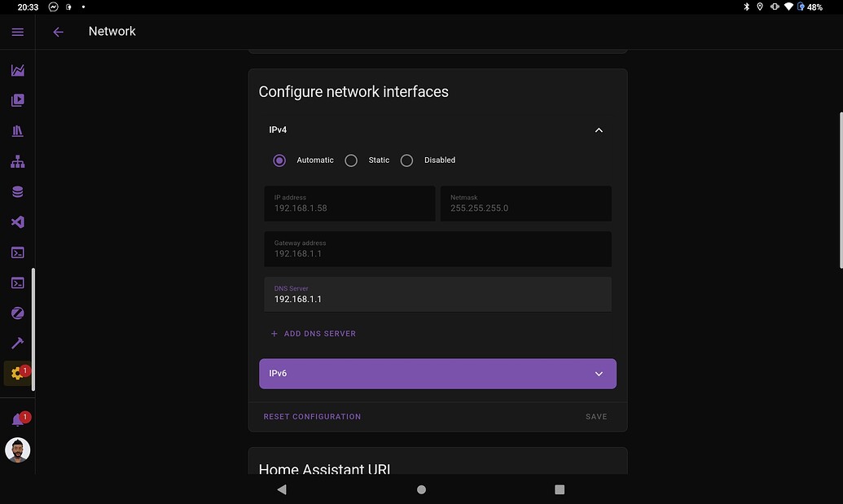This screenshot has height=504, width=843.
Task: Choose the Disabled IPv4 option
Action: click(x=406, y=160)
